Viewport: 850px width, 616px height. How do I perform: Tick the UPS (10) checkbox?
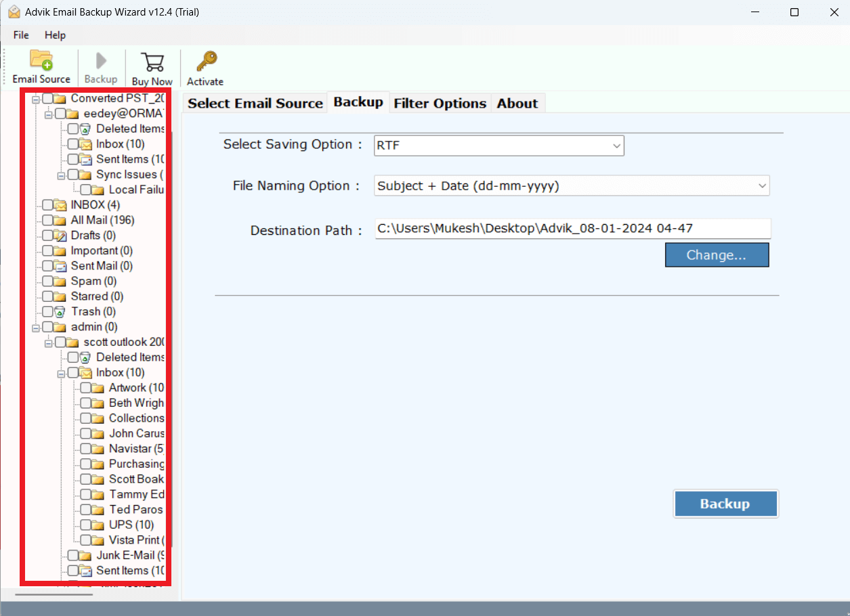coord(86,525)
